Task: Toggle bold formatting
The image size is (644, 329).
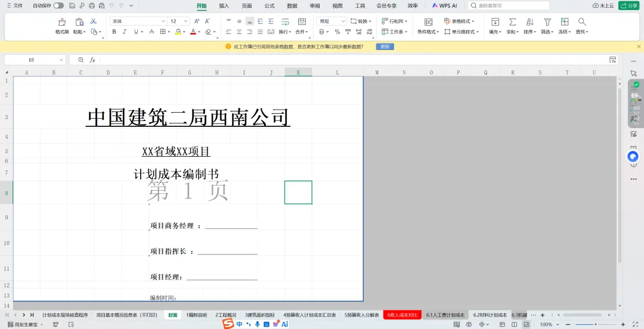Action: (114, 32)
